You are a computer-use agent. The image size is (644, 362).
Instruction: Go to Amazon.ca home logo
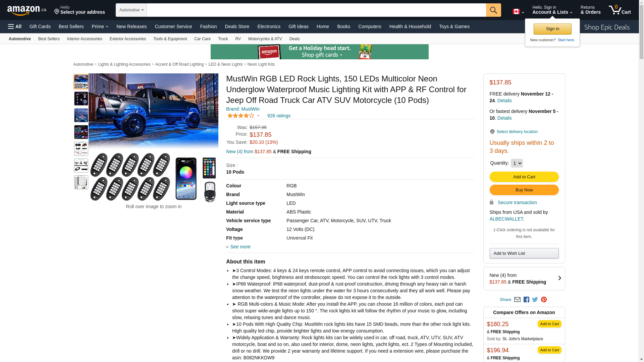click(x=27, y=10)
